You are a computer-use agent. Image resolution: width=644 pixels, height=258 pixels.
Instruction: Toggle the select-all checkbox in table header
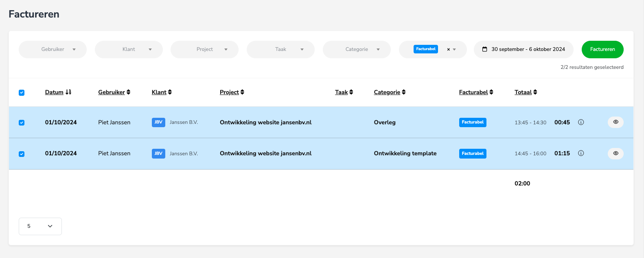coord(22,93)
